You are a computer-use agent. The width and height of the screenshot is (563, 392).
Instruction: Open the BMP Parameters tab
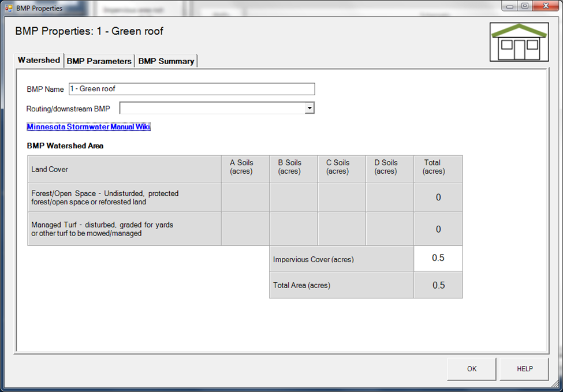[x=99, y=61]
